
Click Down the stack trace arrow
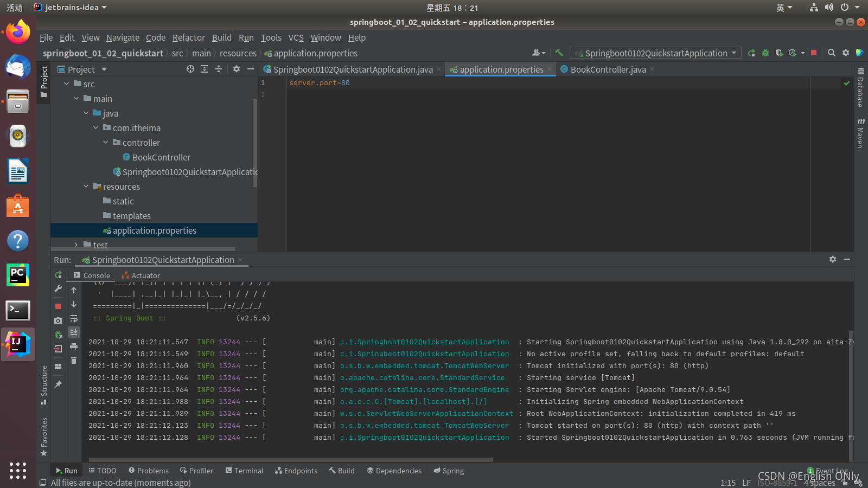(74, 304)
